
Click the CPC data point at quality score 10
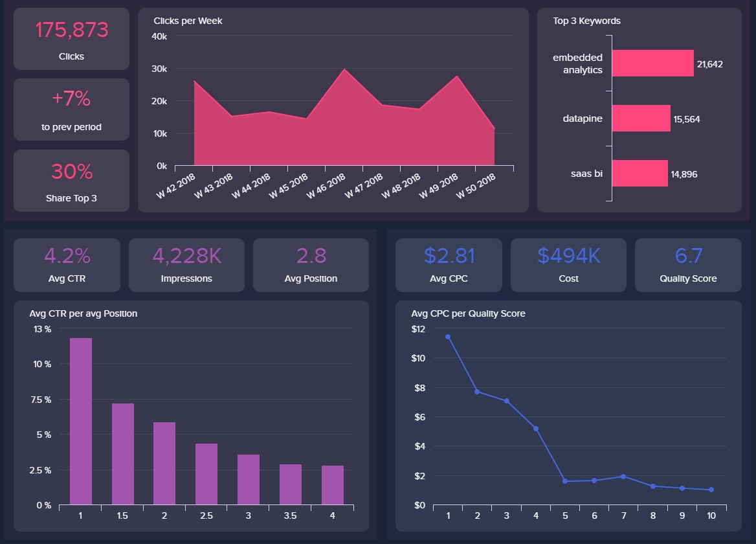tap(711, 490)
